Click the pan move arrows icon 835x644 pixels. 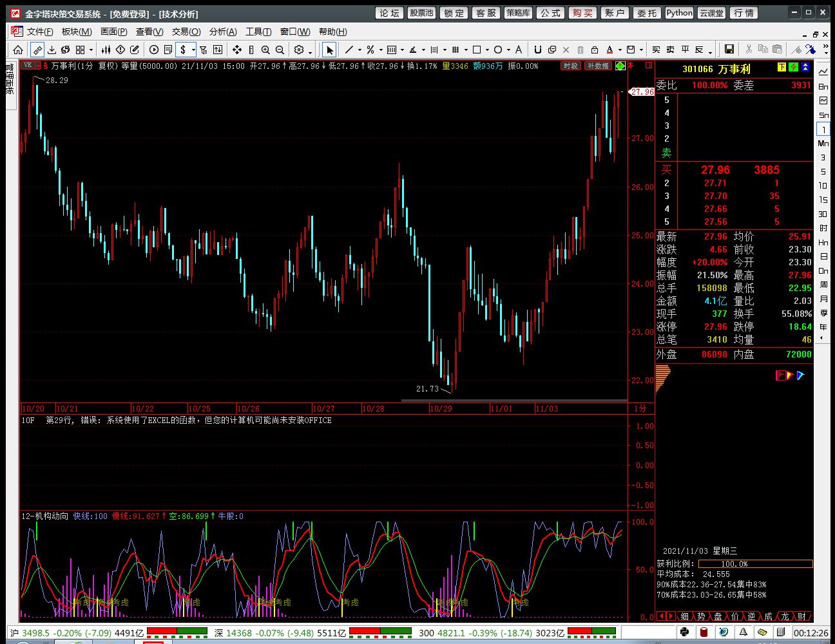[236, 50]
